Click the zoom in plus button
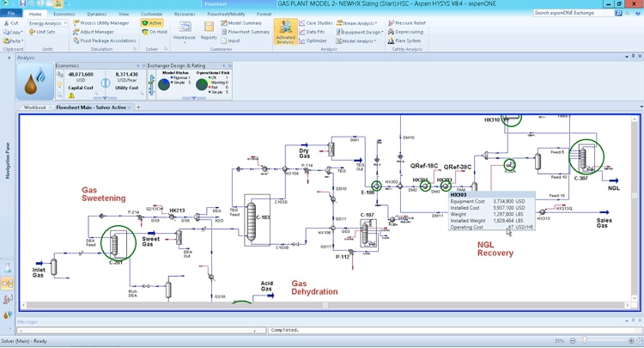This screenshot has height=348, width=644. pos(631,340)
